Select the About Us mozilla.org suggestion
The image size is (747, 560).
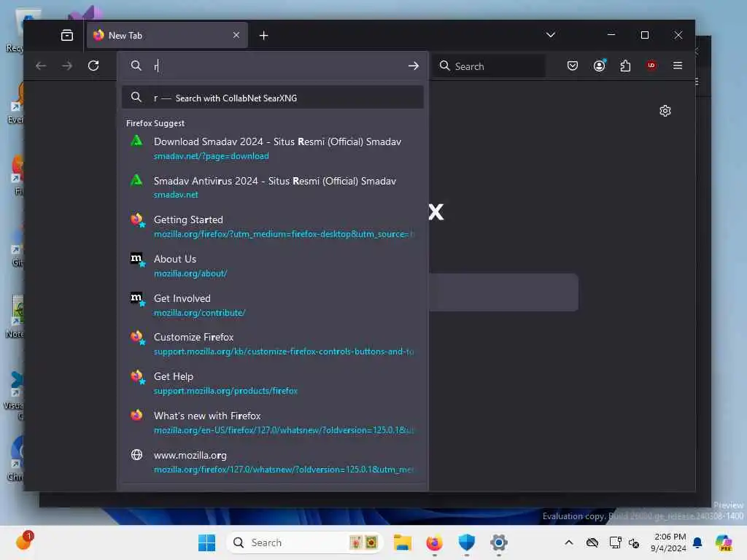[x=273, y=265]
